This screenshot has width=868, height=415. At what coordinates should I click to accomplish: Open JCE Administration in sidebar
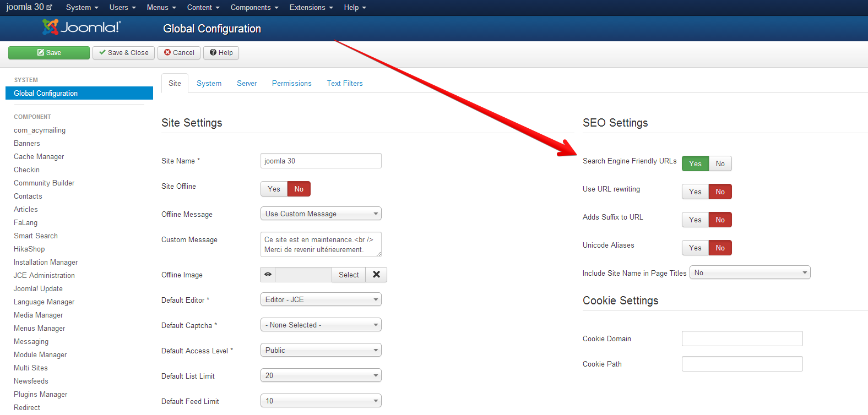point(44,275)
